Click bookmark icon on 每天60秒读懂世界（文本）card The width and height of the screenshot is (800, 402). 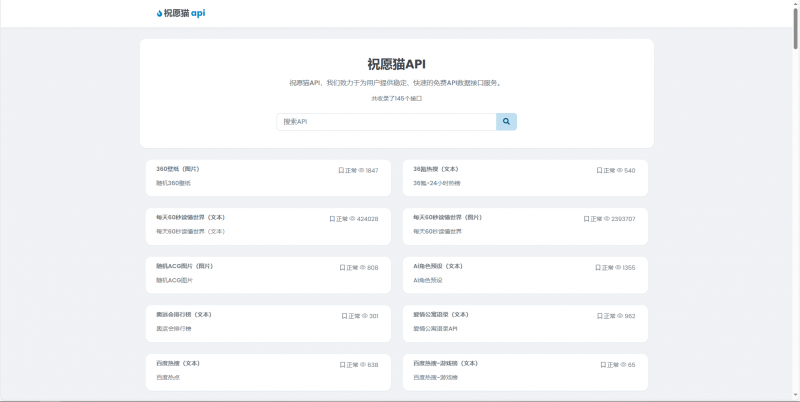click(332, 219)
